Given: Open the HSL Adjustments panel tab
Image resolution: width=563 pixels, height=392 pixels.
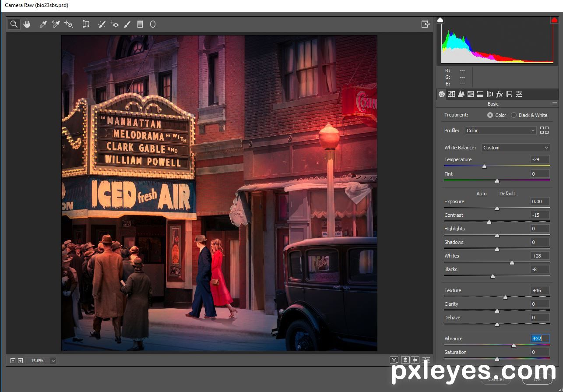Looking at the screenshot, I should coord(471,94).
